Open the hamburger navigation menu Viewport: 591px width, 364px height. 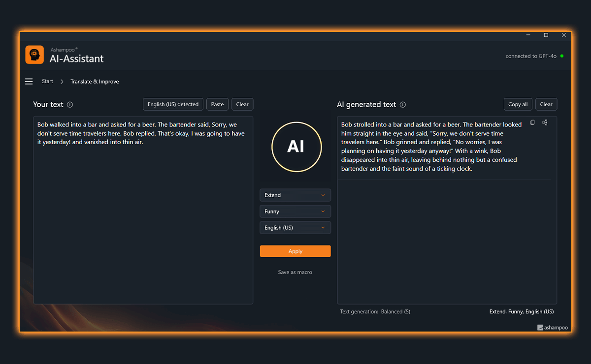click(29, 82)
